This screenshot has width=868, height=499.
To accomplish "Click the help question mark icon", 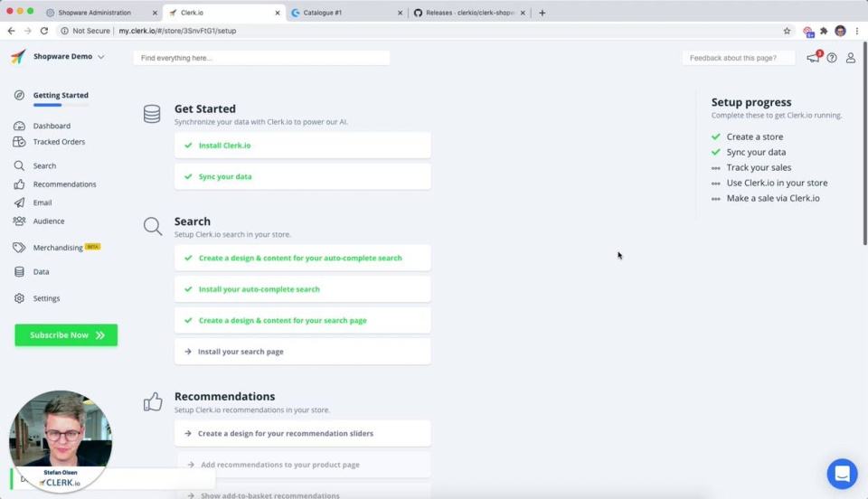I will click(832, 58).
